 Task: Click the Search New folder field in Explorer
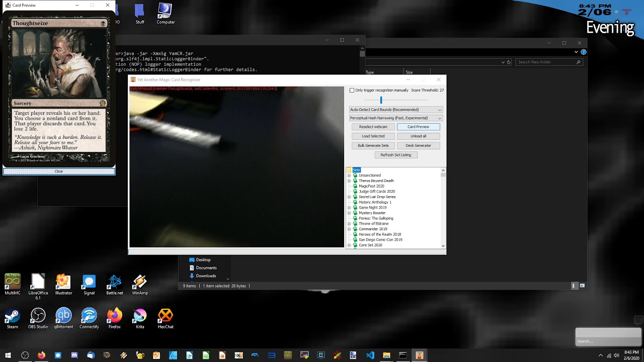tap(549, 62)
